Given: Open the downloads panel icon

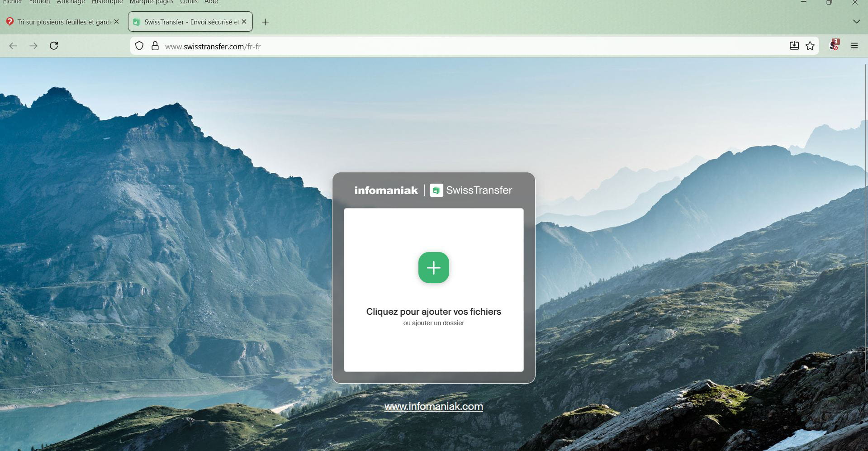Looking at the screenshot, I should [x=794, y=46].
